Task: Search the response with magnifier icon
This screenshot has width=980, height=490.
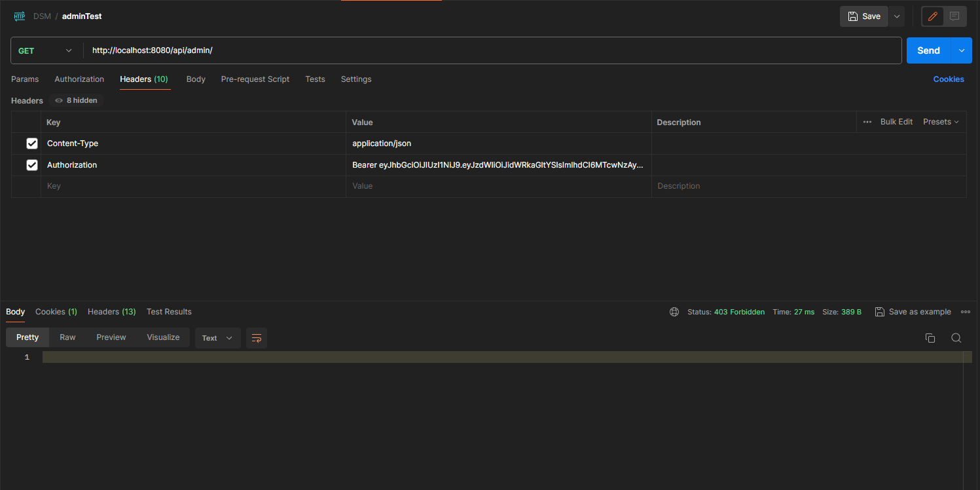Action: [956, 338]
